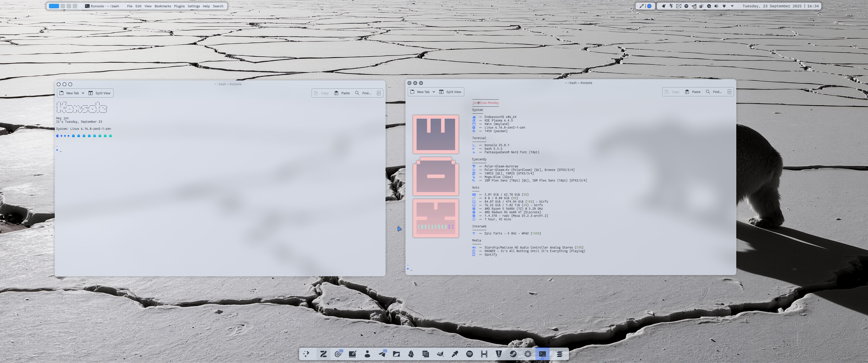The width and height of the screenshot is (868, 363).
Task: Click the date and time clock
Action: 780,6
